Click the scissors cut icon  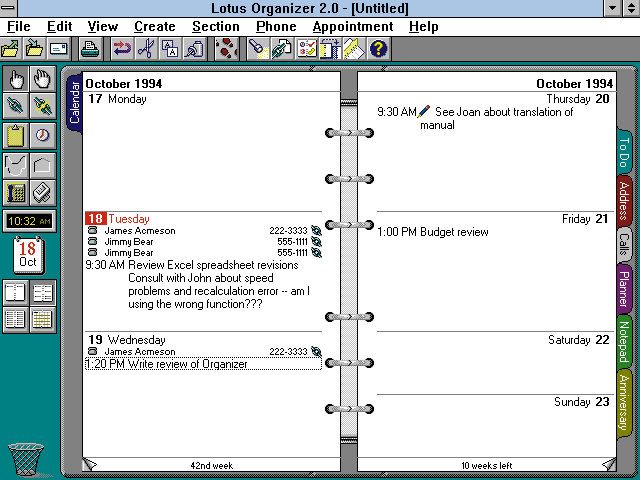click(x=145, y=48)
